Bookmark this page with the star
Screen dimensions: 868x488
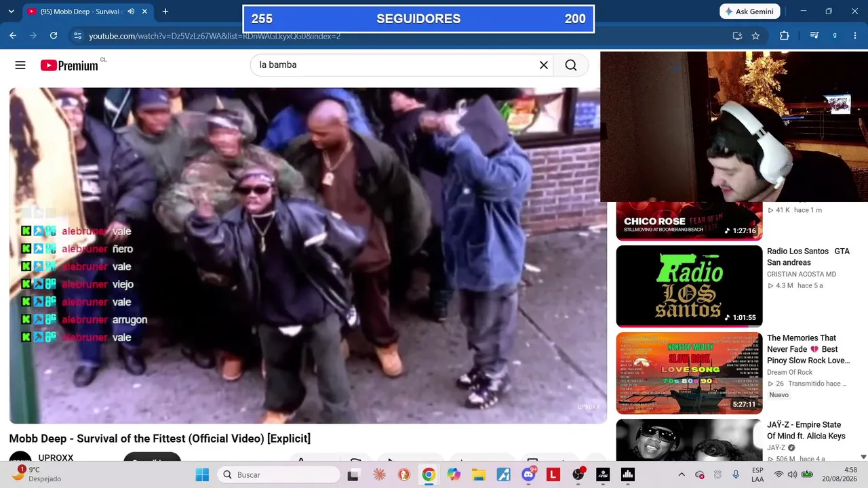[x=755, y=36]
